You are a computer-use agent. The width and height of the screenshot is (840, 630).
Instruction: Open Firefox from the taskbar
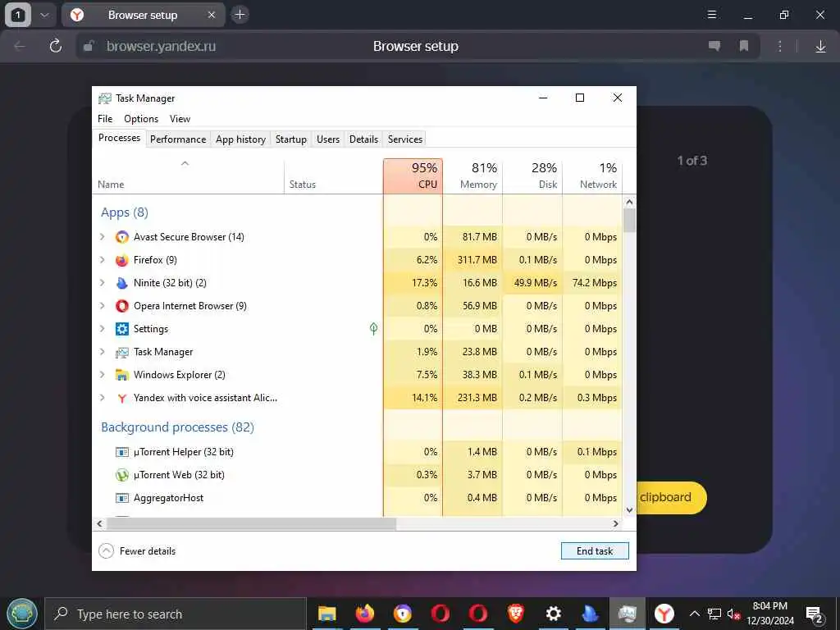(x=365, y=614)
